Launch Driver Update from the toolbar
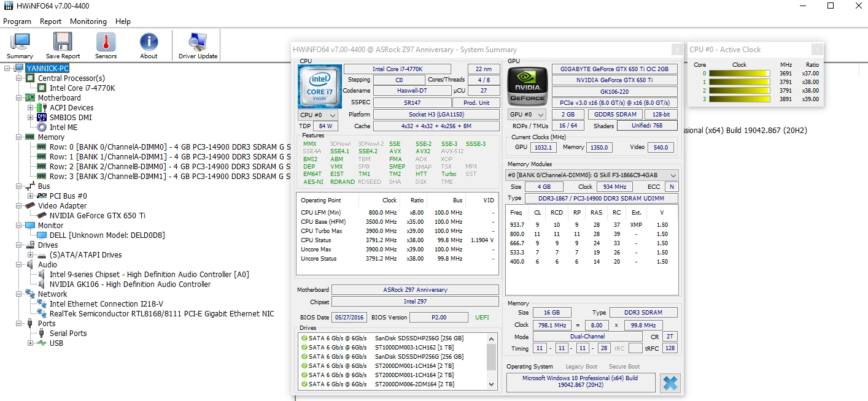This screenshot has width=868, height=401. pos(198,42)
